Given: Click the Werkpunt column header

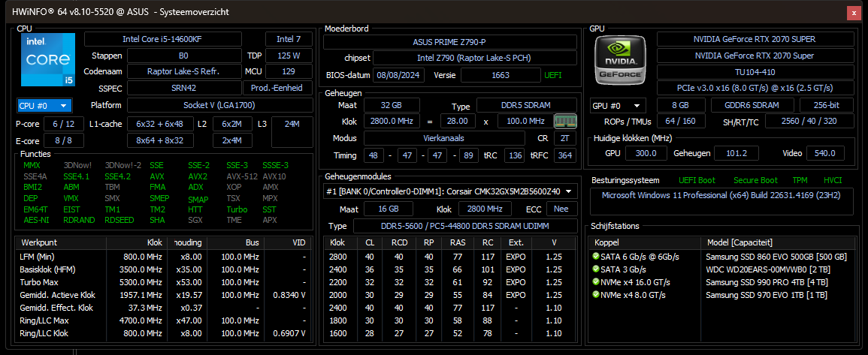Looking at the screenshot, I should [x=62, y=242].
